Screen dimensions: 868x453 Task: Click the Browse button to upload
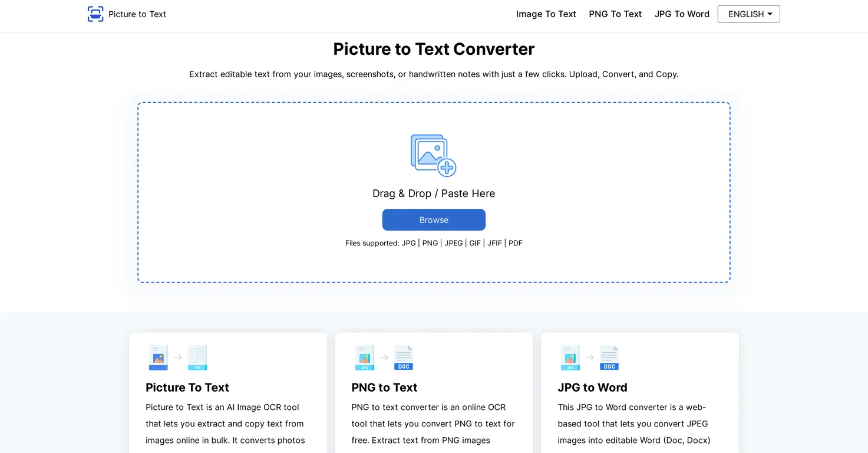tap(434, 220)
